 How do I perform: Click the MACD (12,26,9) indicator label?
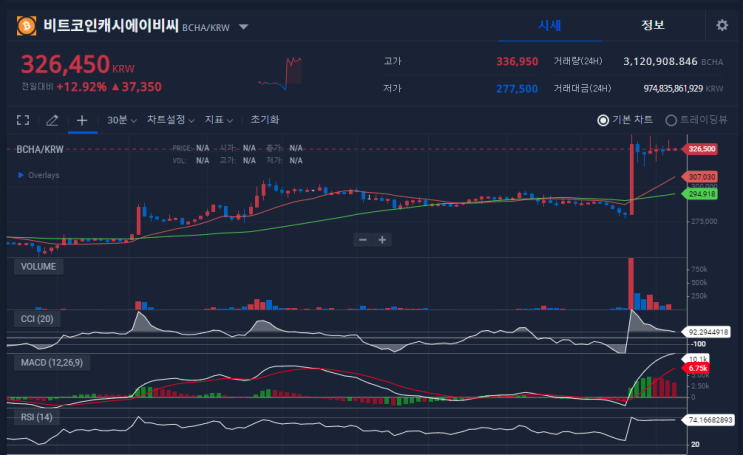[52, 363]
